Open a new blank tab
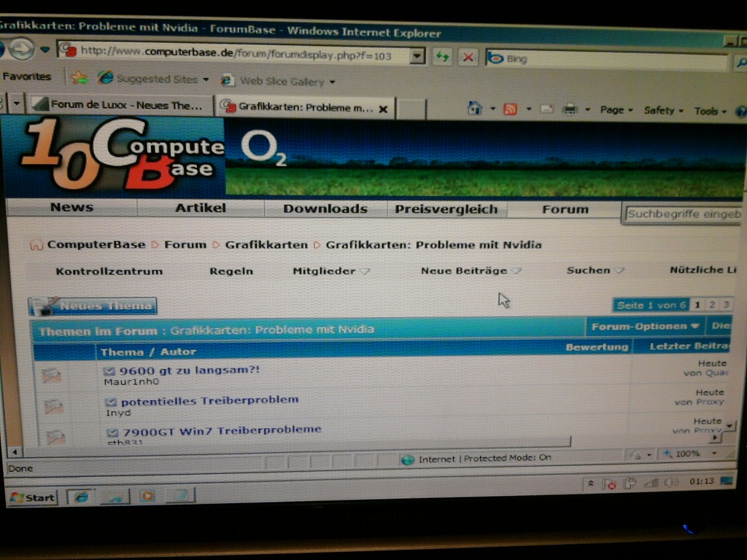 pyautogui.click(x=411, y=109)
